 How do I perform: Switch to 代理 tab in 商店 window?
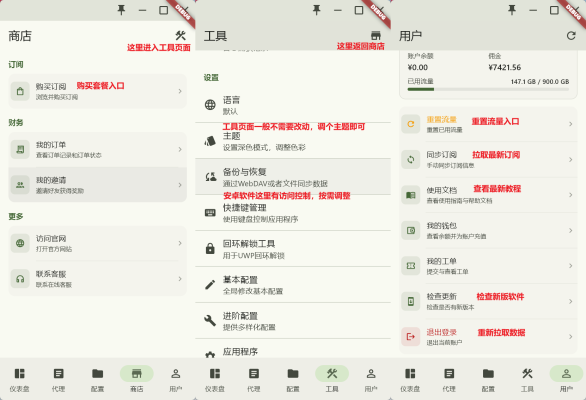(x=59, y=379)
